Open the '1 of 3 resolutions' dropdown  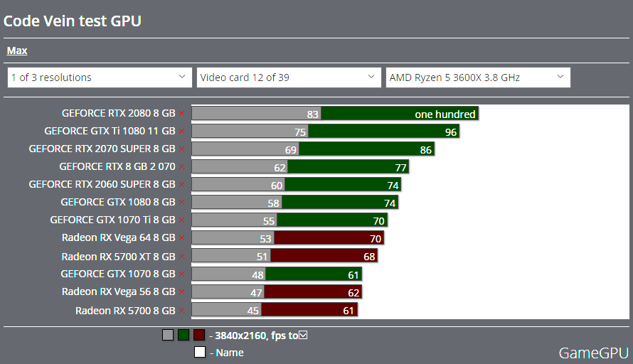point(100,77)
